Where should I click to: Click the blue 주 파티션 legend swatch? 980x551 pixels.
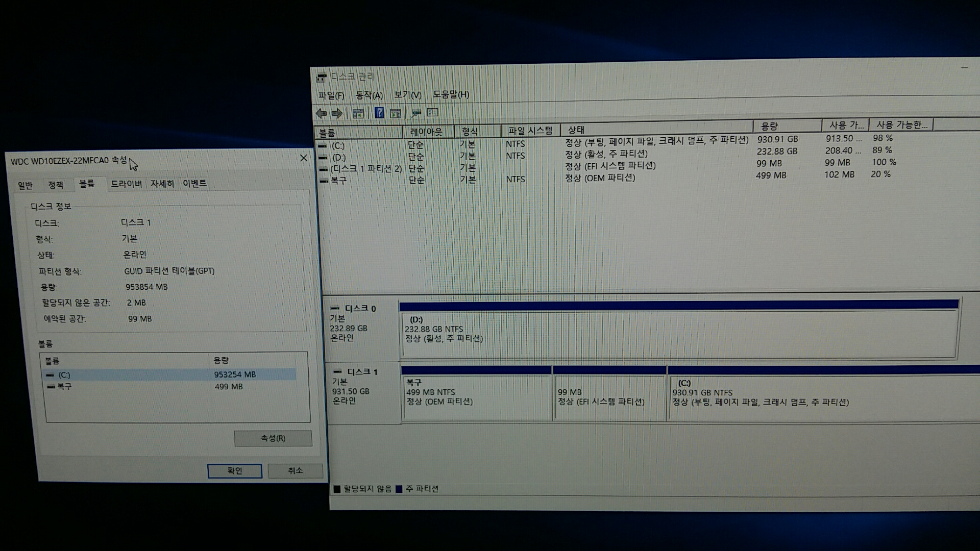pyautogui.click(x=399, y=489)
